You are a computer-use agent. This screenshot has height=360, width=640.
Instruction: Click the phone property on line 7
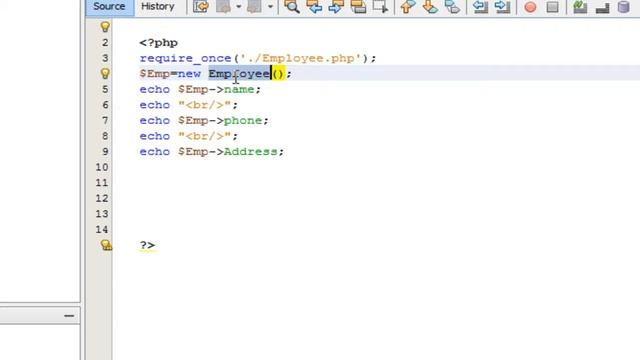tap(243, 121)
